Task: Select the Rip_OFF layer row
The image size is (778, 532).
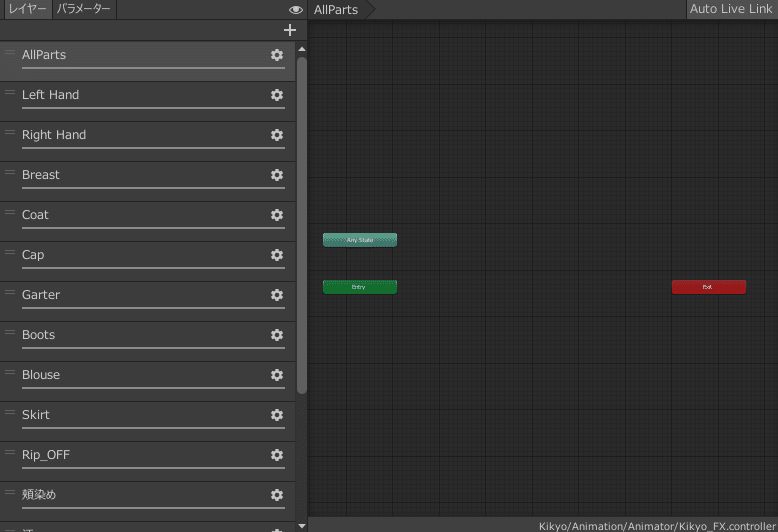Action: click(x=147, y=462)
